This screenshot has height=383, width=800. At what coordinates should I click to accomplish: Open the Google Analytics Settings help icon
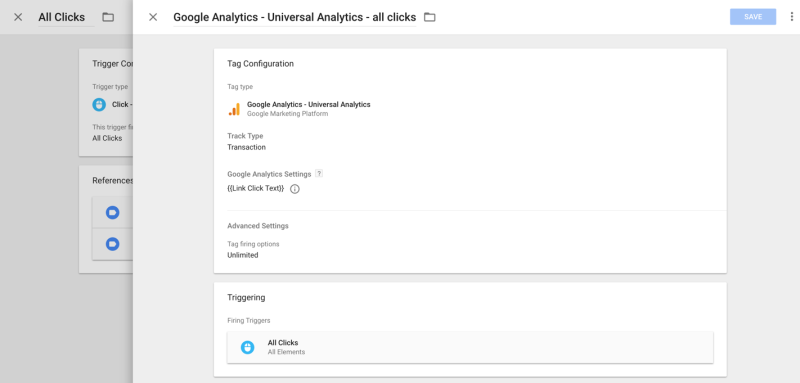319,173
